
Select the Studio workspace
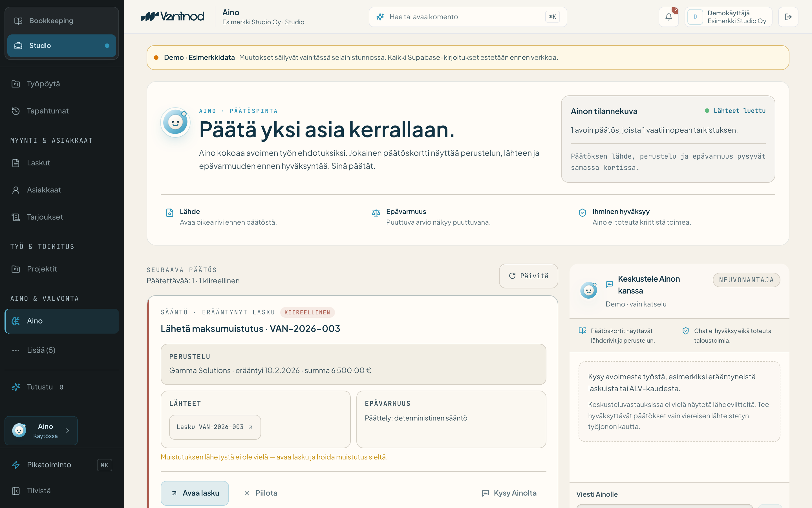(62, 46)
